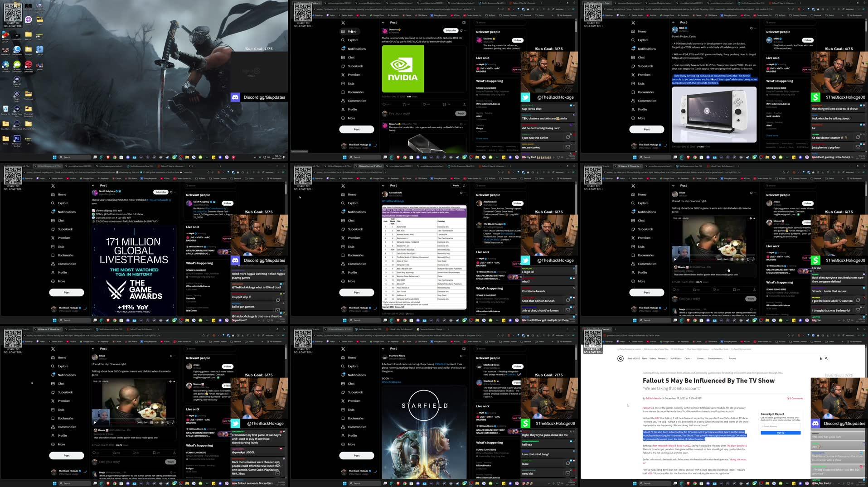Viewport: 868px width, 487px height.
Task: Open the SuperGrok sidebar item
Action: pos(354,66)
